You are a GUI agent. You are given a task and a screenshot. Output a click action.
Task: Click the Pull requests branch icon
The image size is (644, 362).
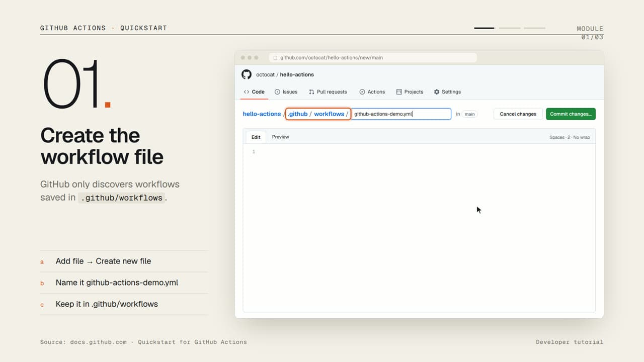[x=311, y=92]
